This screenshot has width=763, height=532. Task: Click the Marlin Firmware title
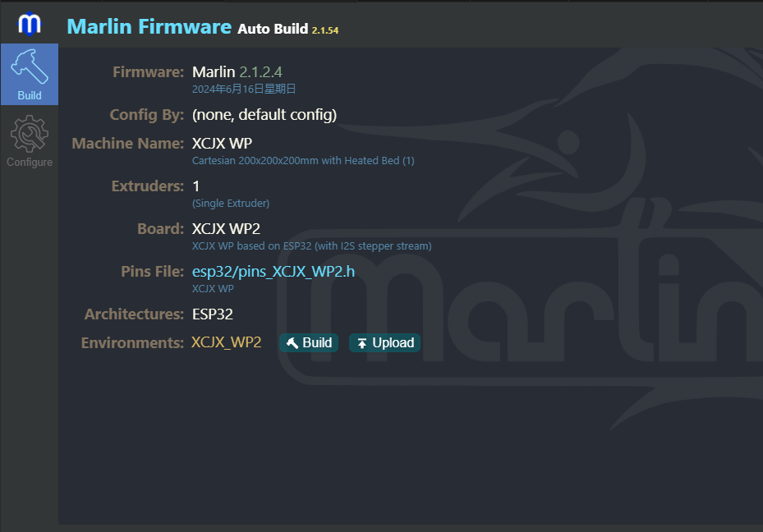click(149, 27)
